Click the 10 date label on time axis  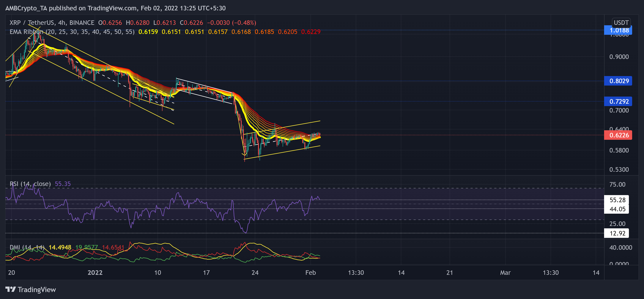(x=158, y=272)
